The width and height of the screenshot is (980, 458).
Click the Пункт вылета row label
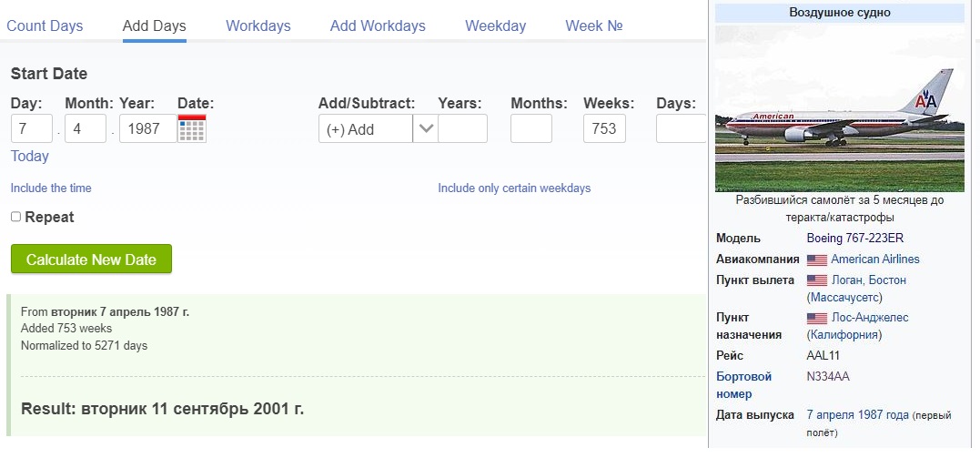pyautogui.click(x=755, y=280)
